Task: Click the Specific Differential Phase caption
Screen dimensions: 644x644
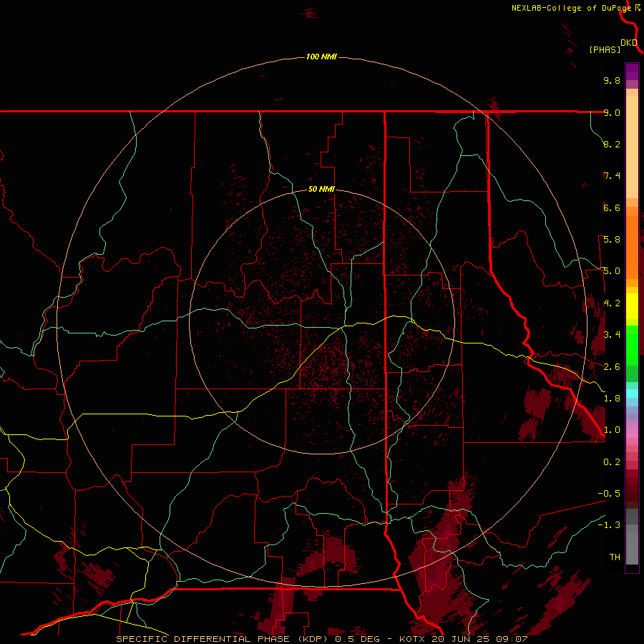Action: coord(321,639)
